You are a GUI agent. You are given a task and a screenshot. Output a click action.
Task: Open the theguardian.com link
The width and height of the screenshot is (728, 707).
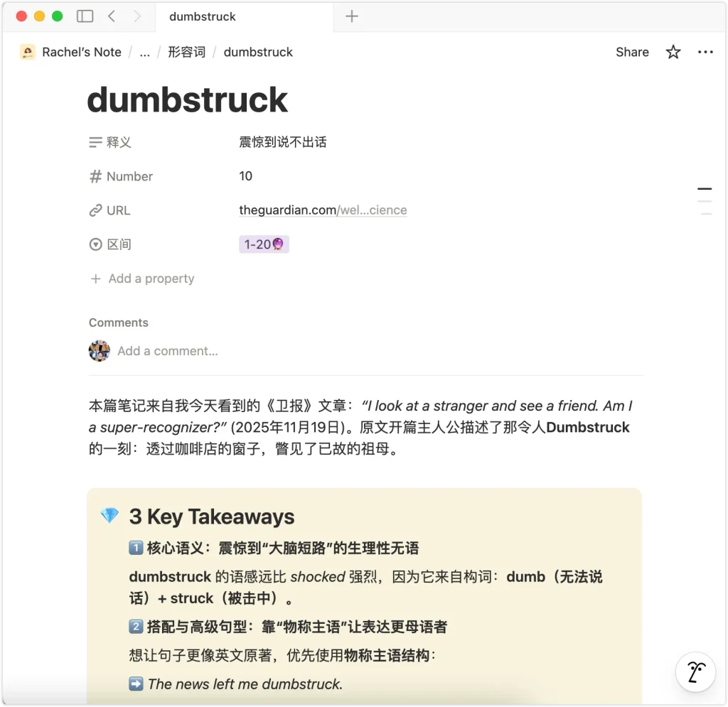click(323, 210)
